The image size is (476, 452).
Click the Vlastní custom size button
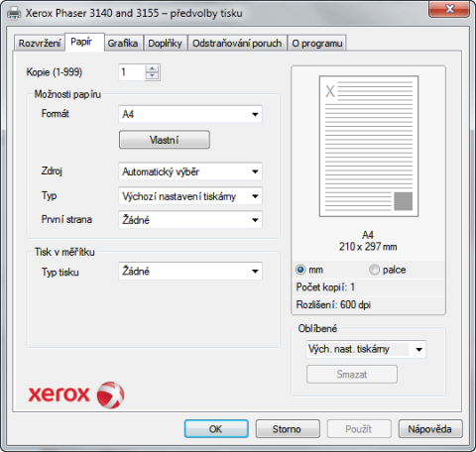click(x=165, y=140)
